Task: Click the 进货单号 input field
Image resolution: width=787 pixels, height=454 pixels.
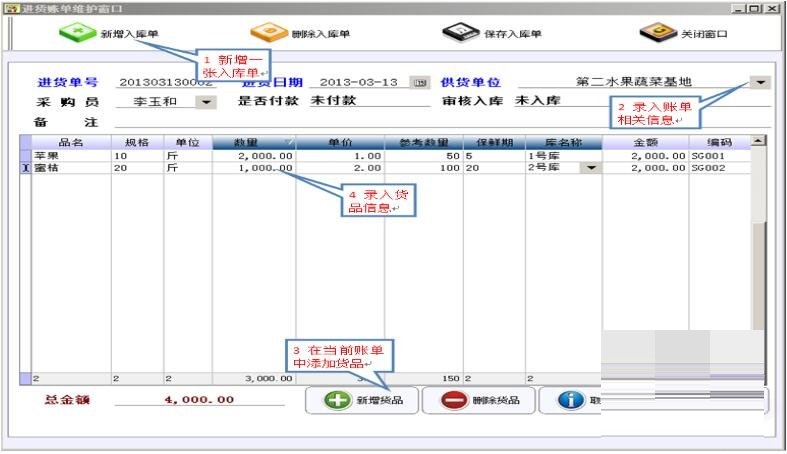Action: 166,82
